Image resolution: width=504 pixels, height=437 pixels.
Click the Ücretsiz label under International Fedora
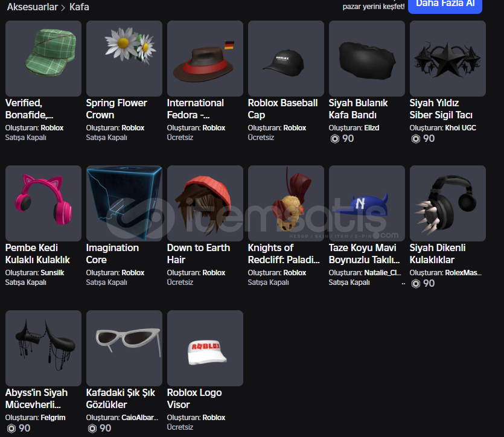click(180, 138)
